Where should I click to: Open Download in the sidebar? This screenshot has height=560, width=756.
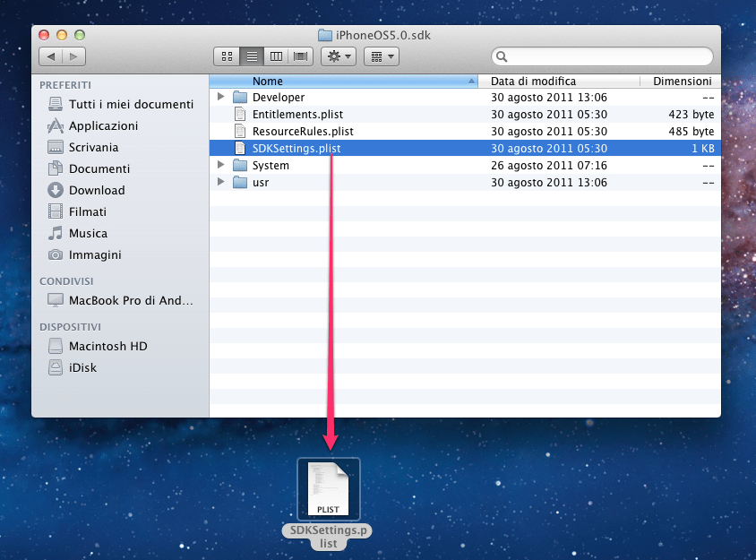pyautogui.click(x=87, y=190)
